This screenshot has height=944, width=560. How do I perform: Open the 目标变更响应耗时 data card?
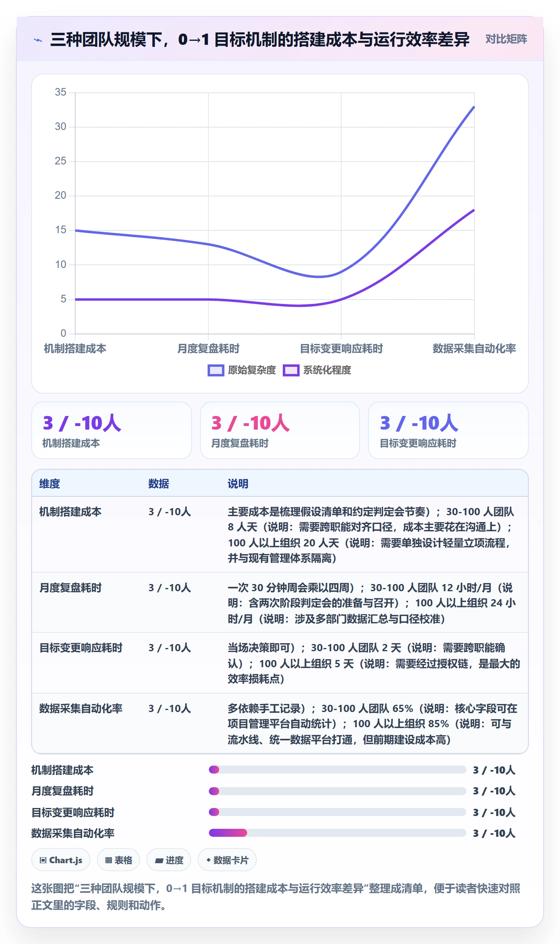click(448, 430)
